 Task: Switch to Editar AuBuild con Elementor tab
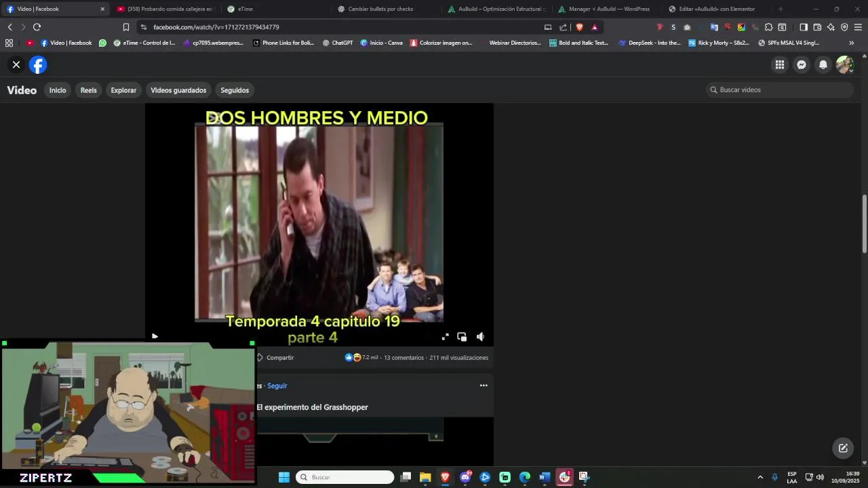coord(717,9)
